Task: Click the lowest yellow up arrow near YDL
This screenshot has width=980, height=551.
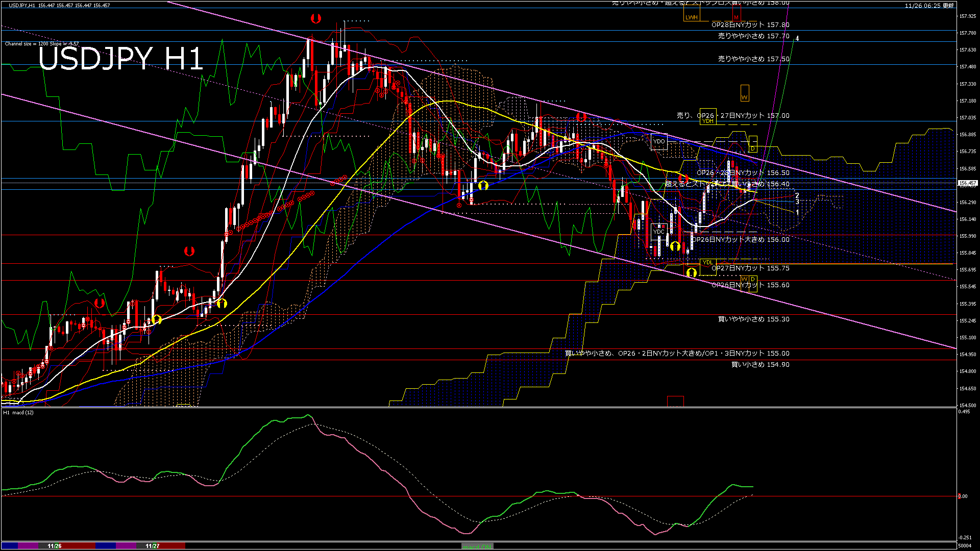Action: 692,272
